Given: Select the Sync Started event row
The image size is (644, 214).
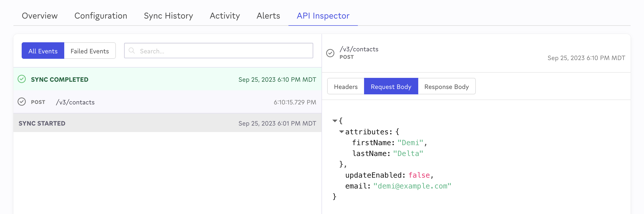Looking at the screenshot, I should point(167,123).
